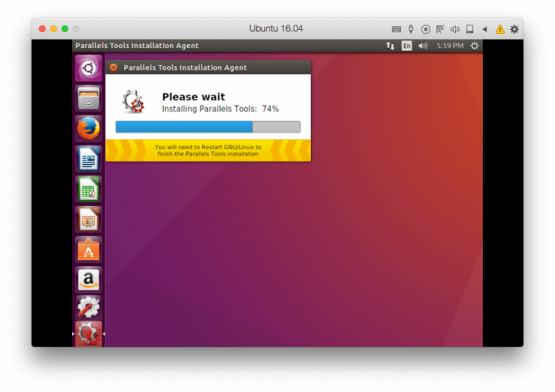Open Ubuntu session gear menu
The height and width of the screenshot is (392, 555).
pyautogui.click(x=475, y=46)
